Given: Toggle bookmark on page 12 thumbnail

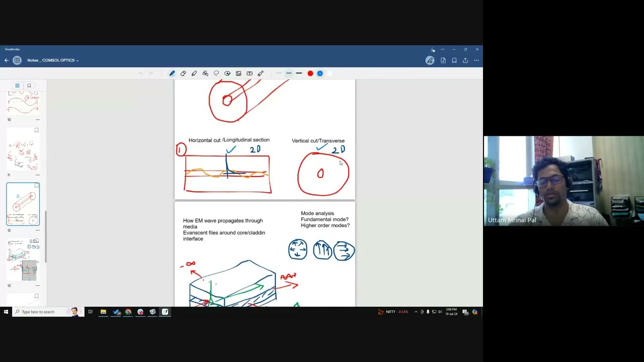Looking at the screenshot, I should 36,186.
